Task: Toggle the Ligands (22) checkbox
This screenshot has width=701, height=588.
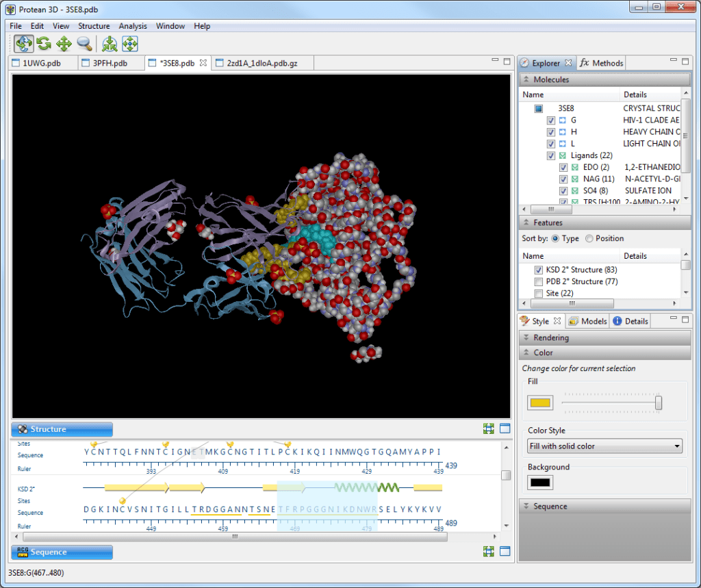Action: coord(551,155)
